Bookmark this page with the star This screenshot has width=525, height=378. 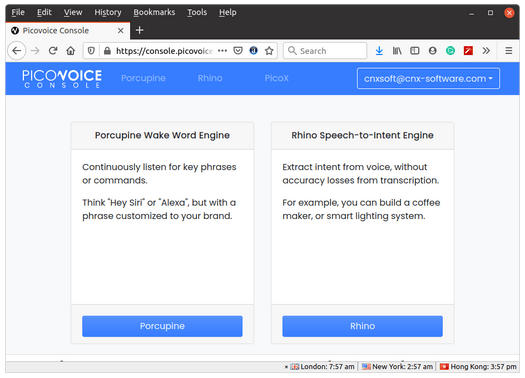click(x=269, y=51)
